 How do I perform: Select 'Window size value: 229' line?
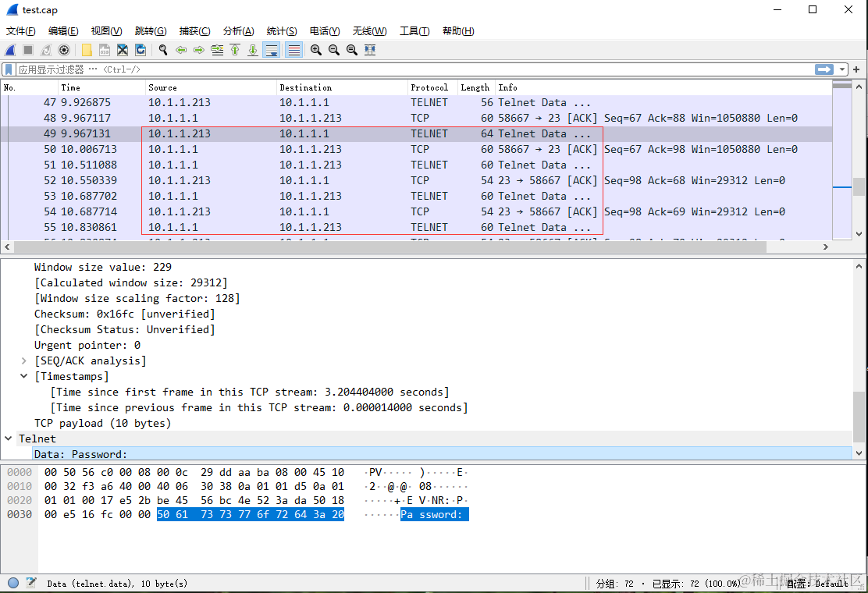coord(103,267)
